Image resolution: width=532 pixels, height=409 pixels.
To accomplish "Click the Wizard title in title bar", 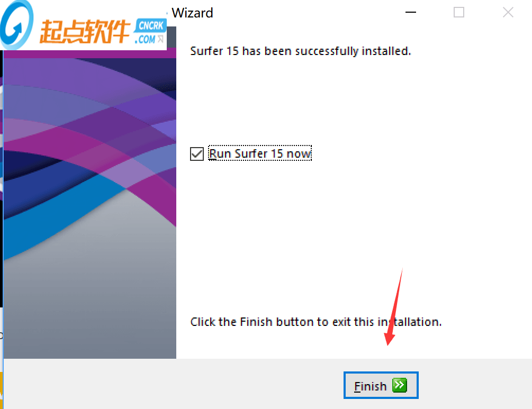I will pyautogui.click(x=192, y=13).
